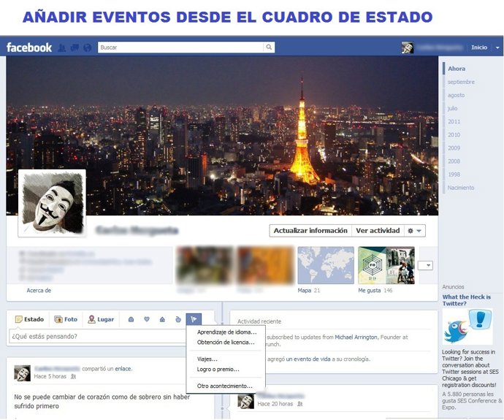Screen dimensions: 504x420
Task: Choose Aprendizaje de idioma... menu item
Action: click(x=227, y=332)
